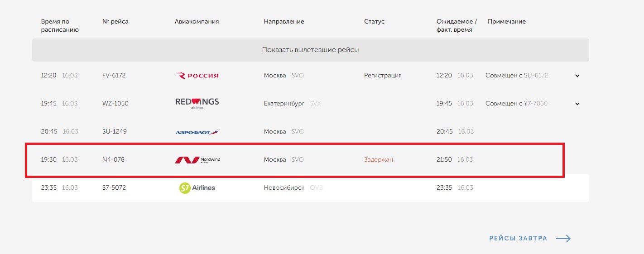Show departed flights via Показать вылетевшие рейсы

coord(310,50)
